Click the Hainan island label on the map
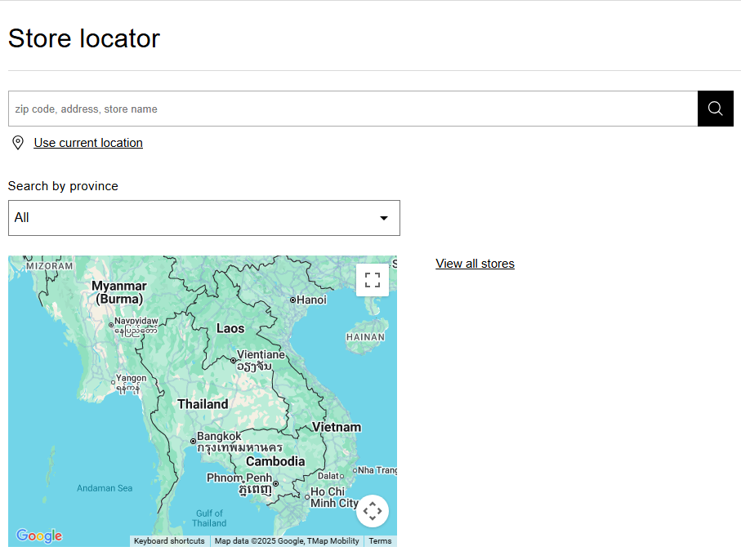The height and width of the screenshot is (560, 741). click(x=365, y=336)
